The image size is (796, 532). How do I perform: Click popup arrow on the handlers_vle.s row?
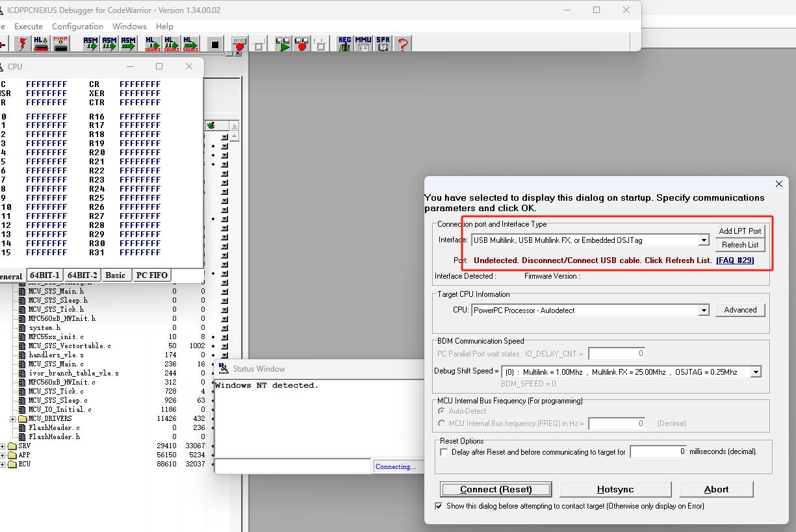pos(225,355)
